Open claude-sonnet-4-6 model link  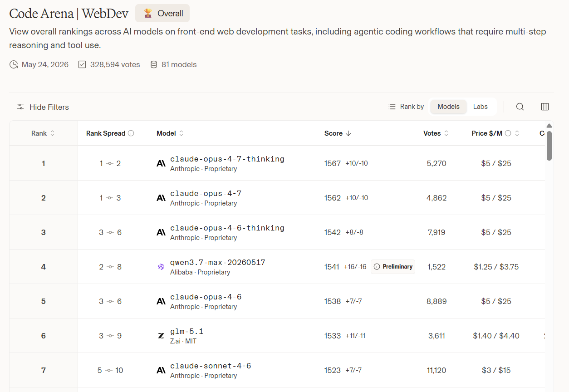point(211,366)
